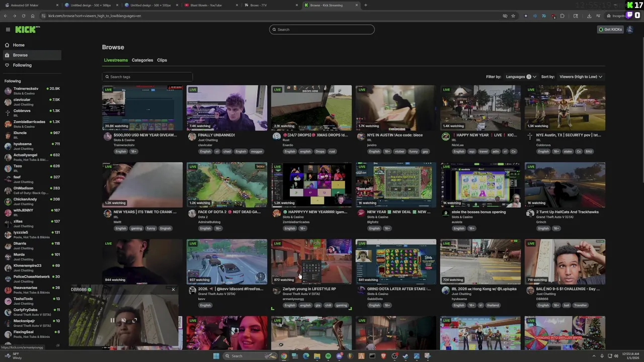This screenshot has height=362, width=644.
Task: Open a new browser tab
Action: (365, 5)
